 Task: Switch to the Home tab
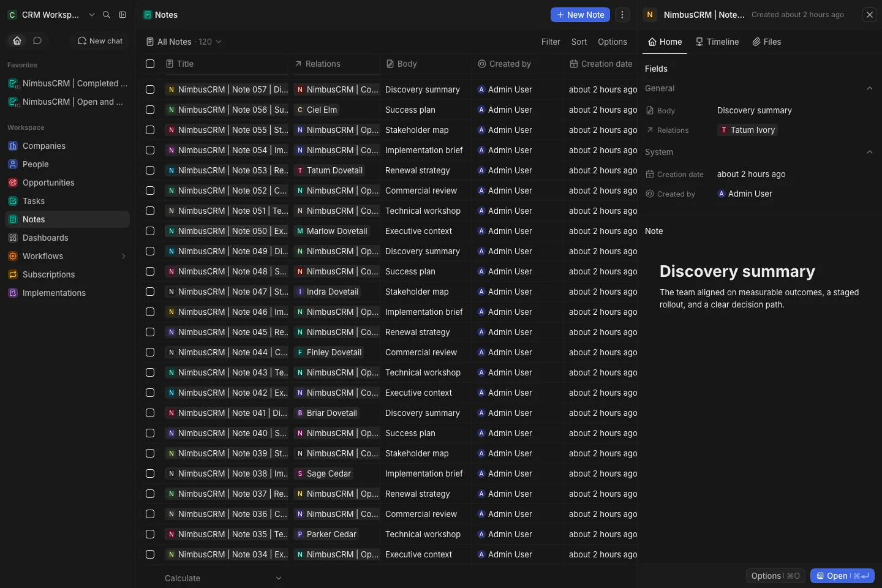tap(665, 42)
